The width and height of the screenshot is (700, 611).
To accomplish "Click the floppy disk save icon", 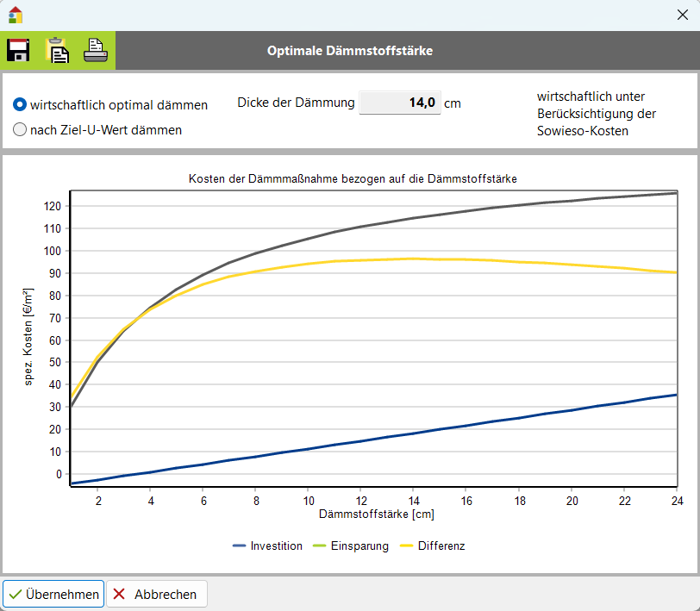I will (18, 51).
